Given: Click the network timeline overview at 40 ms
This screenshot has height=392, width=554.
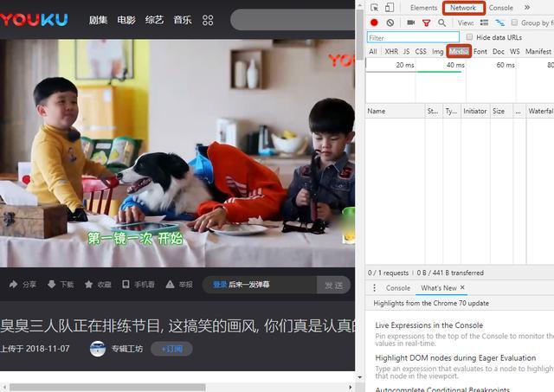Looking at the screenshot, I should [x=455, y=65].
